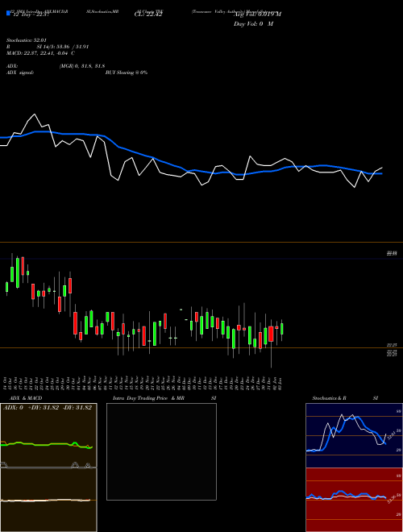Click the 'ADX signal:' label
Screen dimensions: 403x532
20,73
